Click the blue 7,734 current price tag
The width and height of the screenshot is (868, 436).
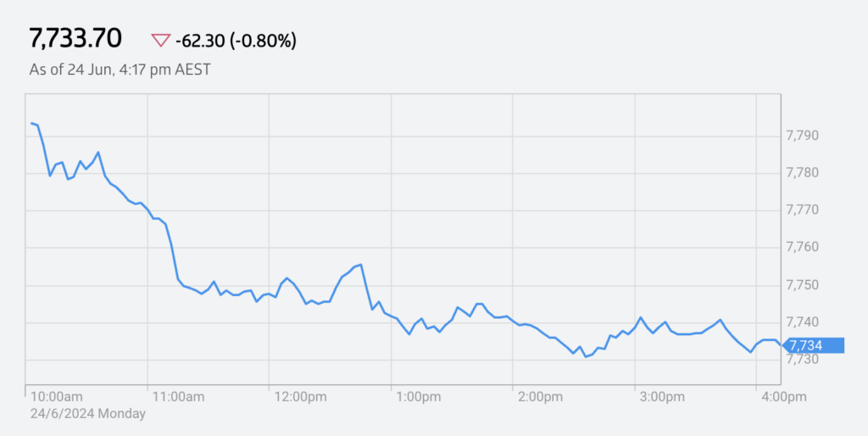click(813, 346)
